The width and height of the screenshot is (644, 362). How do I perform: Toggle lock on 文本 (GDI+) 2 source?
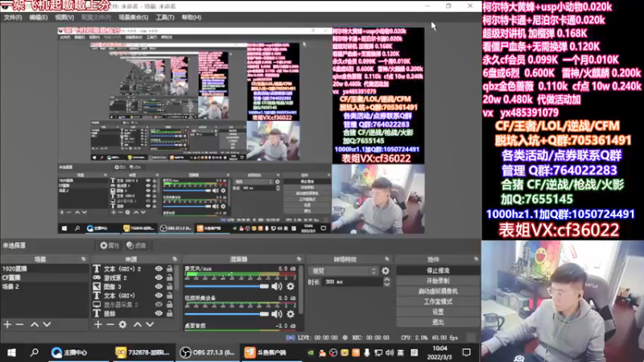[x=170, y=269]
